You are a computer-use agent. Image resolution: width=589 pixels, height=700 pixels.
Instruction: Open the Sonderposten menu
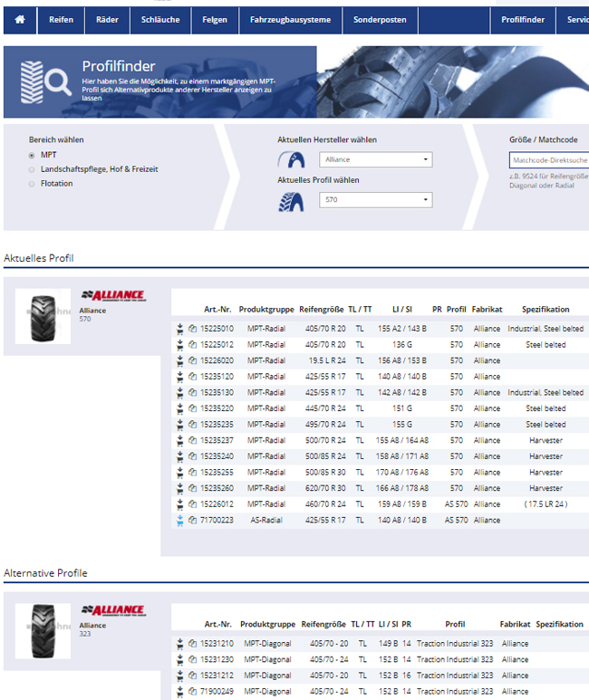coord(380,20)
